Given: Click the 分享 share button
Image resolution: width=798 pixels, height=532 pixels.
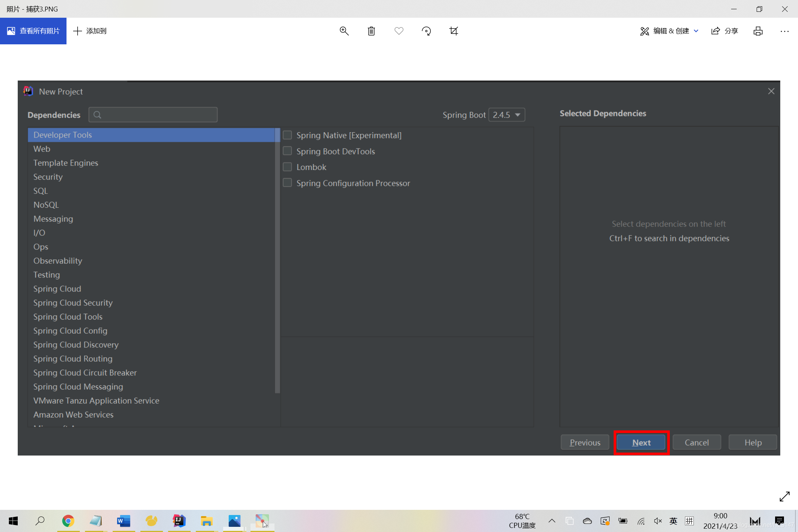Looking at the screenshot, I should click(x=724, y=31).
